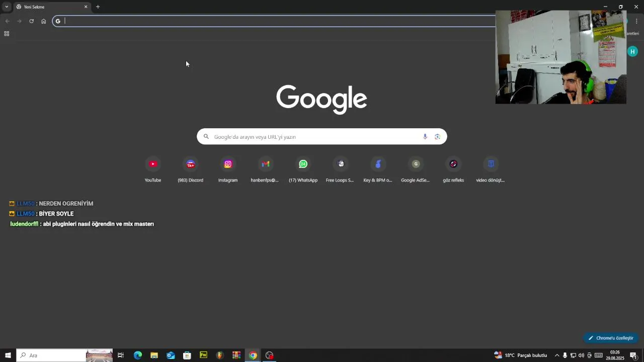Open the hanbenfps Gmail shortcut
The width and height of the screenshot is (644, 362).
coord(265,170)
